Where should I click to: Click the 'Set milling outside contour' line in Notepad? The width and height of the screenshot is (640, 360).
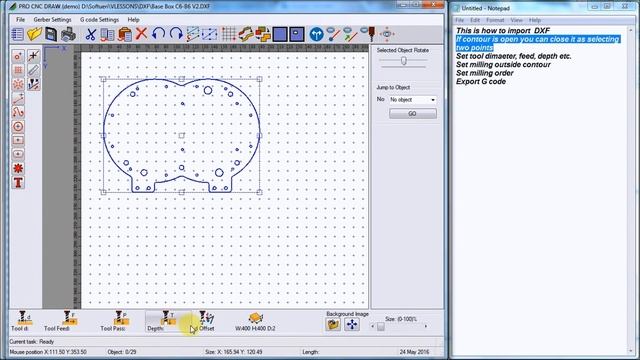(x=503, y=64)
